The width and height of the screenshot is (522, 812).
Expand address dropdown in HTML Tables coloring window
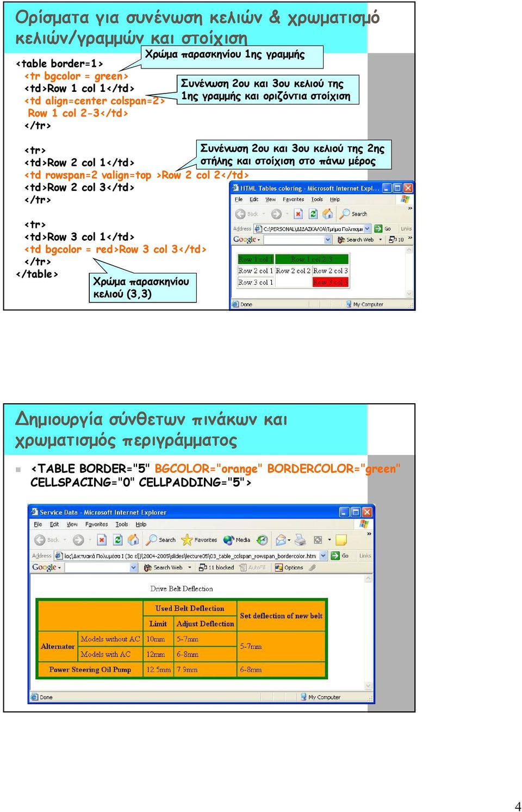tap(368, 229)
